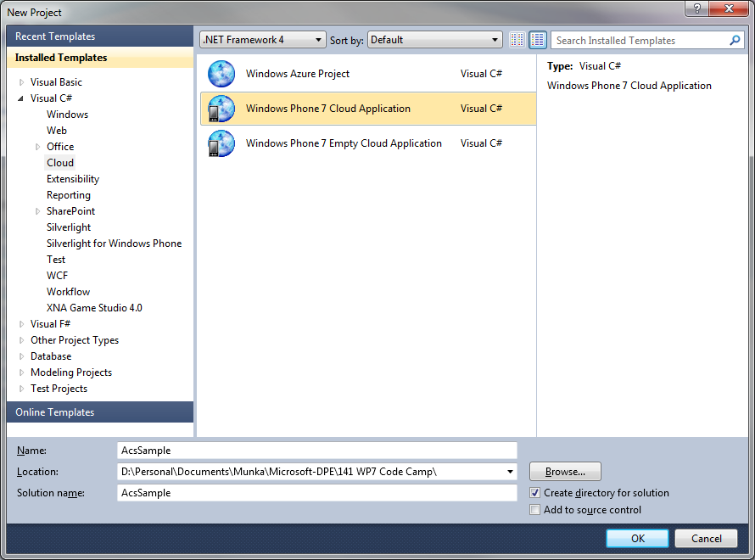Select the Workflow tree item

pos(69,292)
